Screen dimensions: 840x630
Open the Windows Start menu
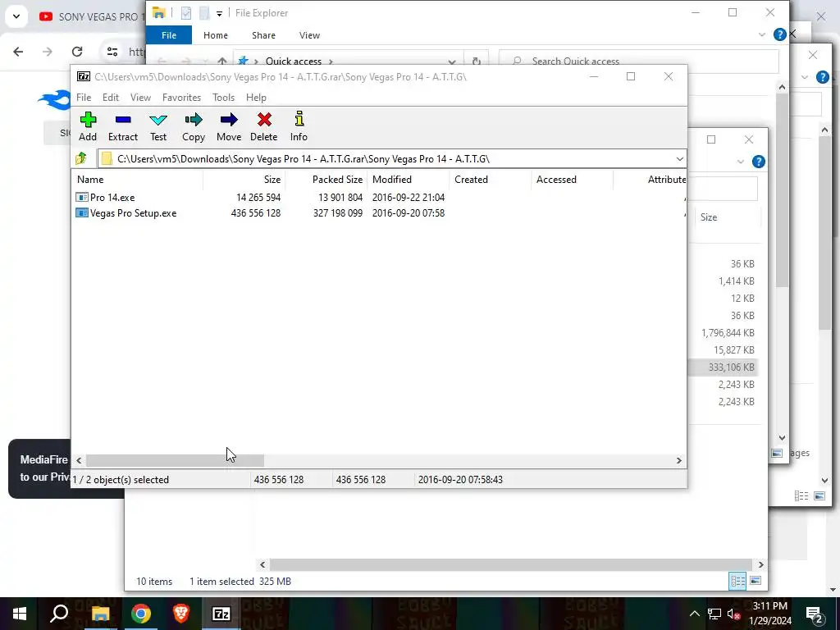20,614
